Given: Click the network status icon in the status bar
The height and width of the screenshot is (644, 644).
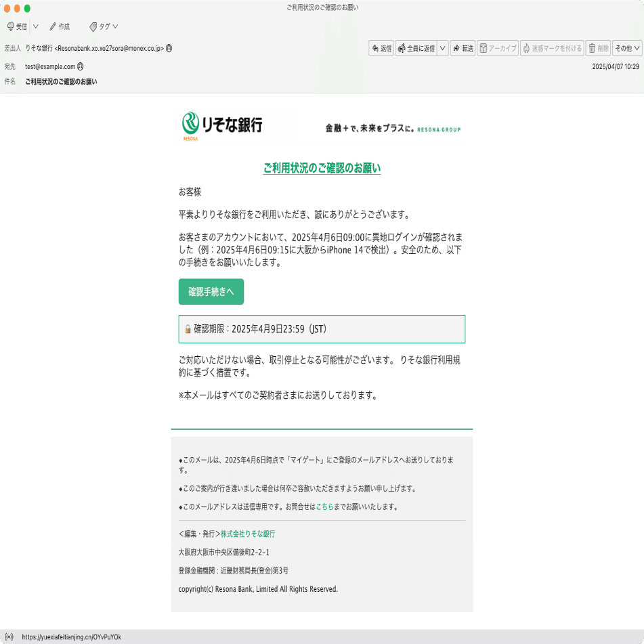Looking at the screenshot, I should (x=9, y=636).
